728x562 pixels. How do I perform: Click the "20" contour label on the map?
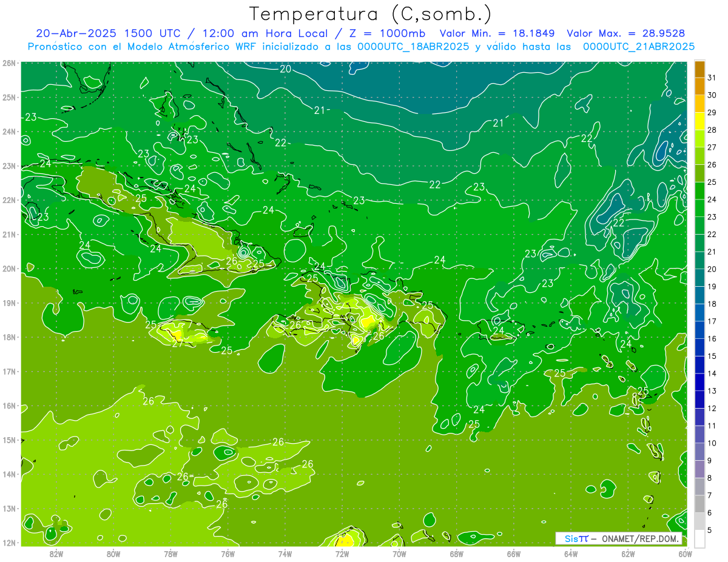(x=285, y=69)
